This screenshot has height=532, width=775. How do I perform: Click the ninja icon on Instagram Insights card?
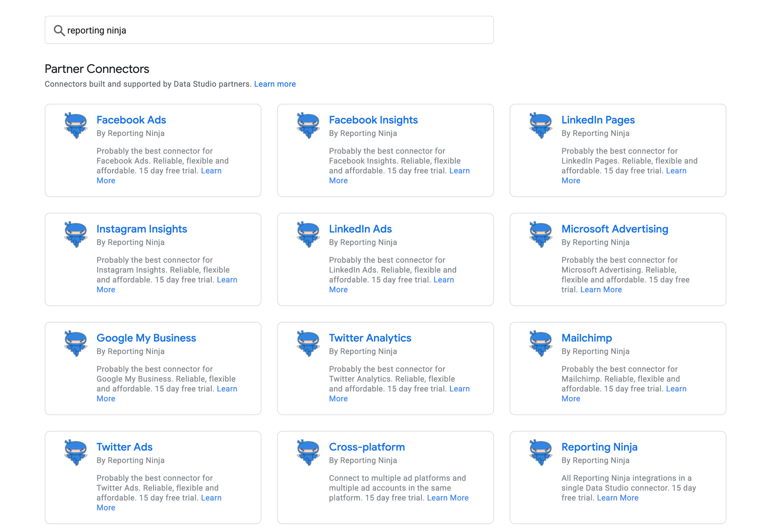tap(76, 234)
